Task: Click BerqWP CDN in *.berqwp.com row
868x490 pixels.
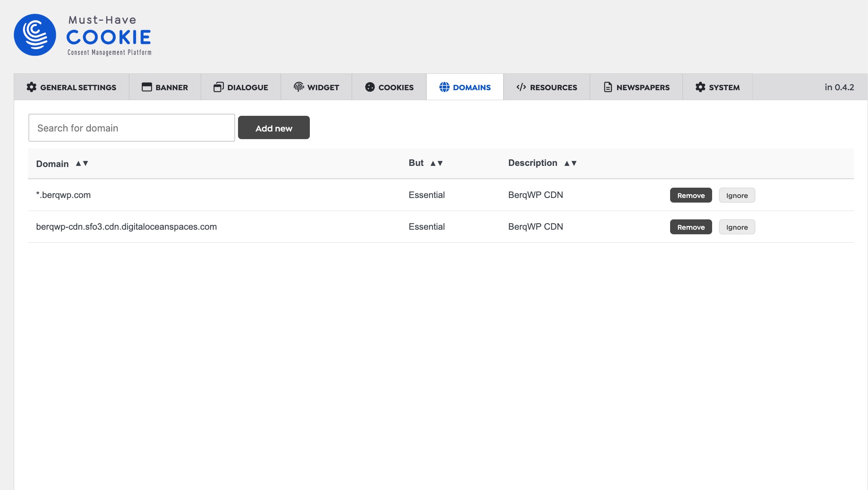Action: 536,195
